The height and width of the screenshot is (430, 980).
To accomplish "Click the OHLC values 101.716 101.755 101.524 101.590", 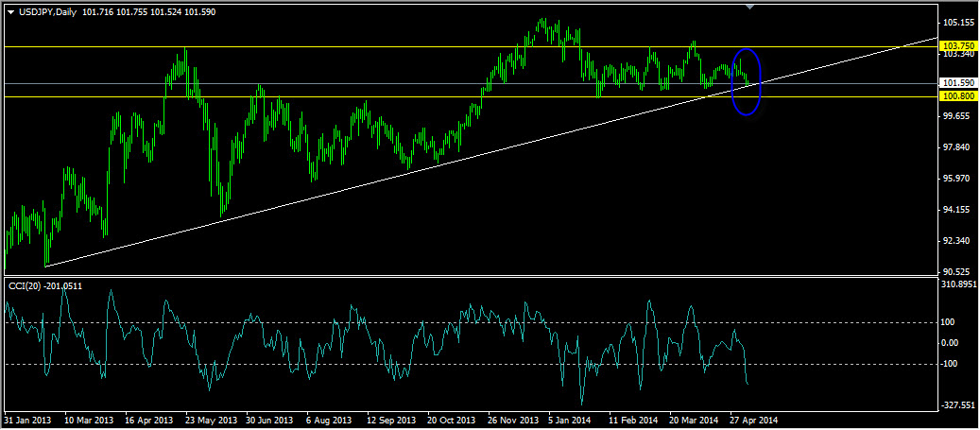I will pos(148,12).
